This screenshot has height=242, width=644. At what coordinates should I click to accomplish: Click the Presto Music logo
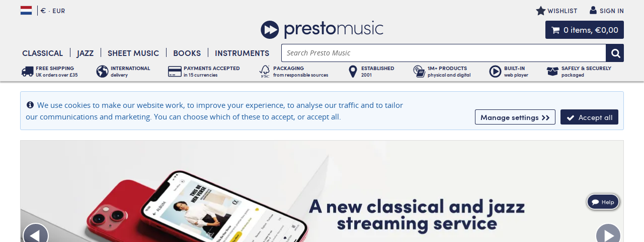(322, 29)
